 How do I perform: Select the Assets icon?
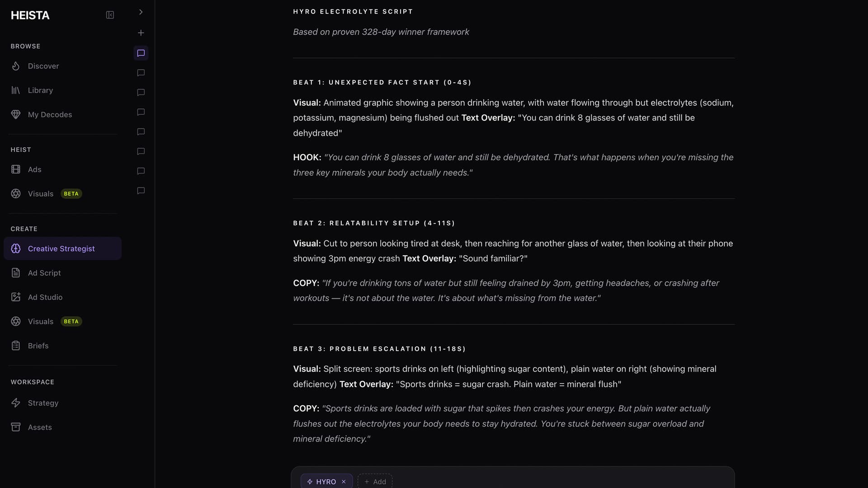click(16, 427)
